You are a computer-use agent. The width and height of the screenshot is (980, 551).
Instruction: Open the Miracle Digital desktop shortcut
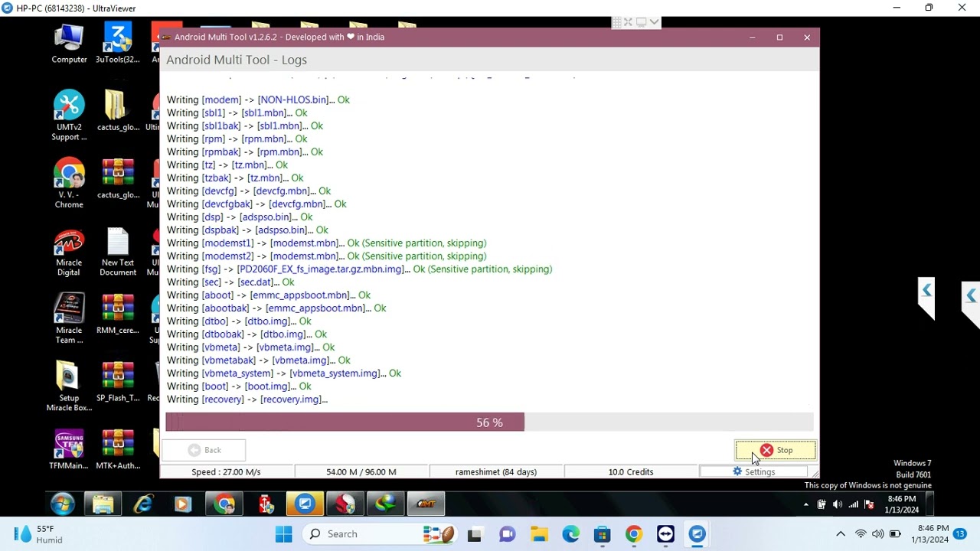69,253
